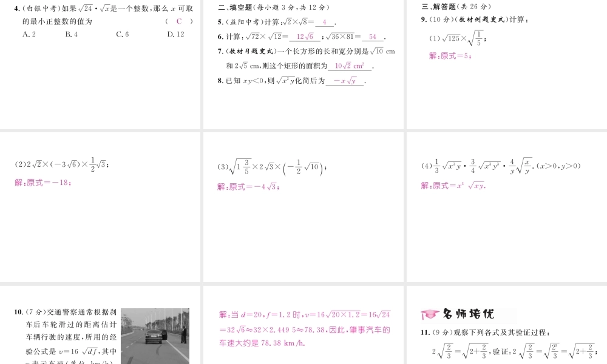The image size is (607, 364).
Task: Click the pink line "车速大约是 78.38 km/h."
Action: tap(262, 343)
